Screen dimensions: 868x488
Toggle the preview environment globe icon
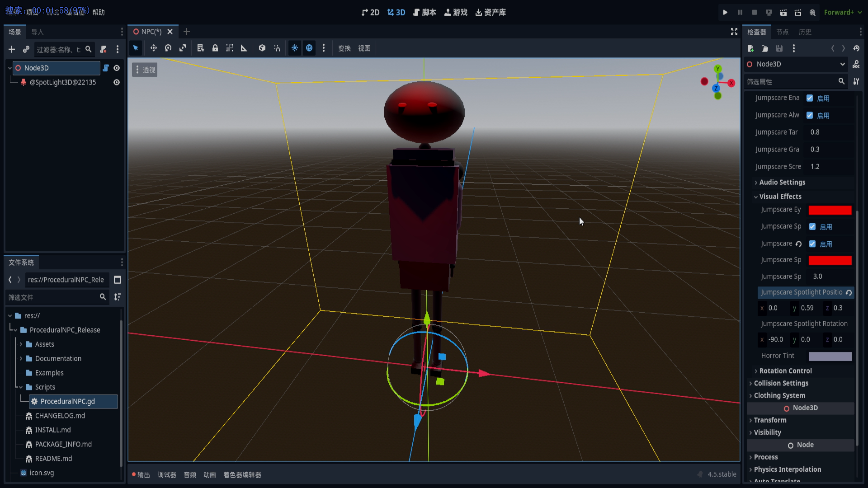(309, 48)
